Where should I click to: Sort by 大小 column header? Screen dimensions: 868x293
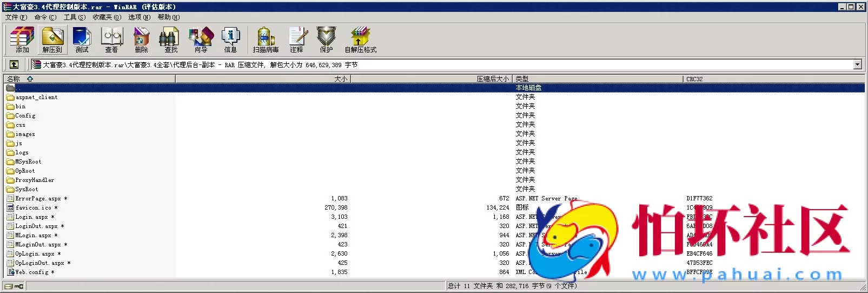(263, 79)
